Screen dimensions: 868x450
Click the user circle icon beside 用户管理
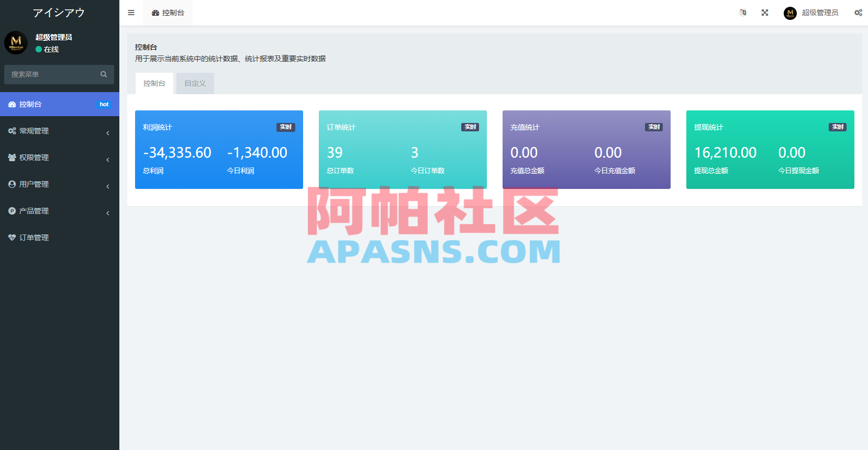point(12,184)
